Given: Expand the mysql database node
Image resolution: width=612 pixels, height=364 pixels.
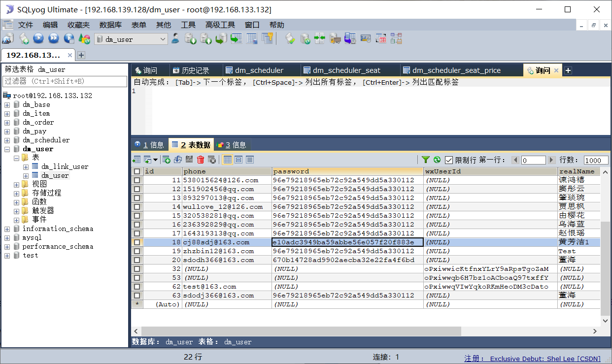Looking at the screenshot, I should [7, 238].
